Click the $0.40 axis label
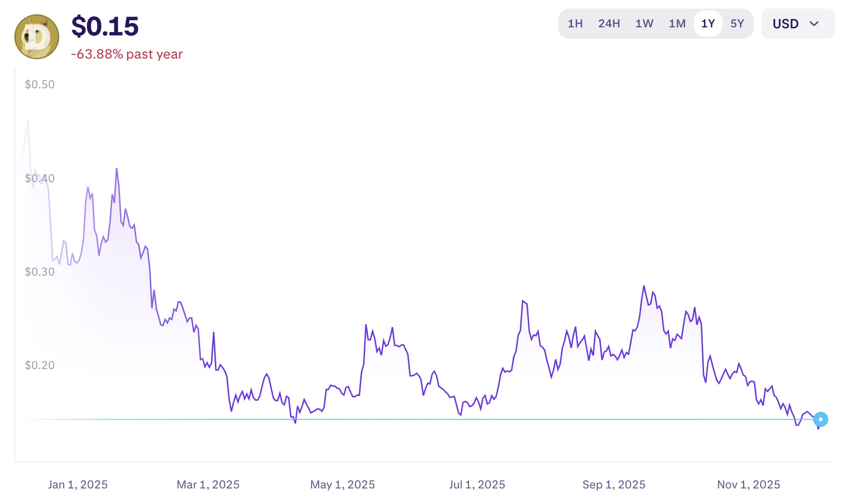 pos(40,178)
